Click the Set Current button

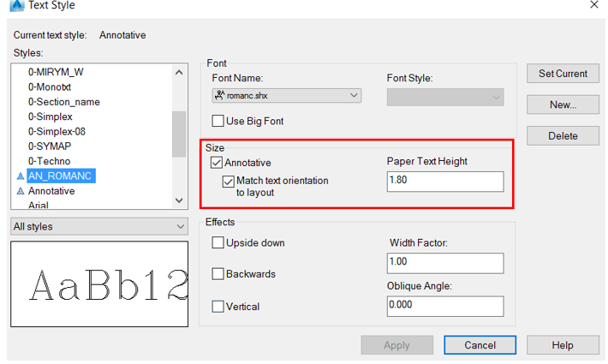(563, 74)
